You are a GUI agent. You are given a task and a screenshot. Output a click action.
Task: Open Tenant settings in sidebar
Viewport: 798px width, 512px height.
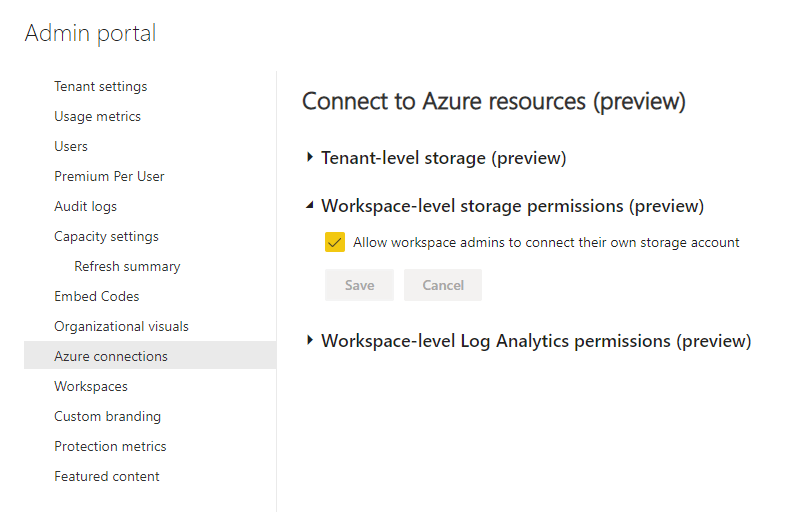point(100,87)
